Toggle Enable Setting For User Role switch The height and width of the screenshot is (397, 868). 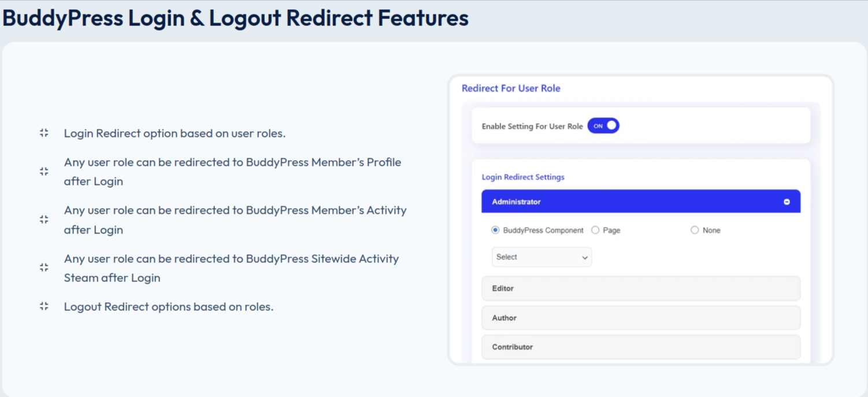(x=603, y=126)
